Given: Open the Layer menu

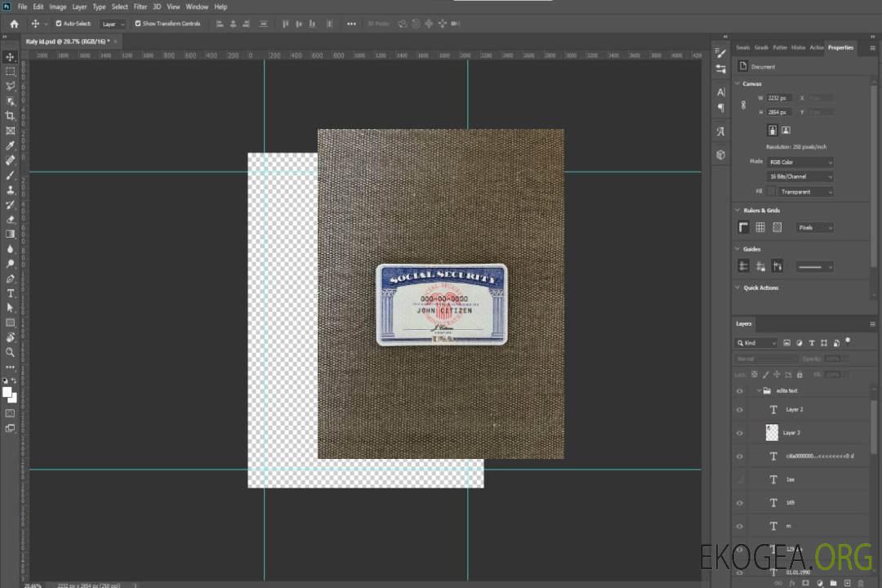Looking at the screenshot, I should point(79,7).
